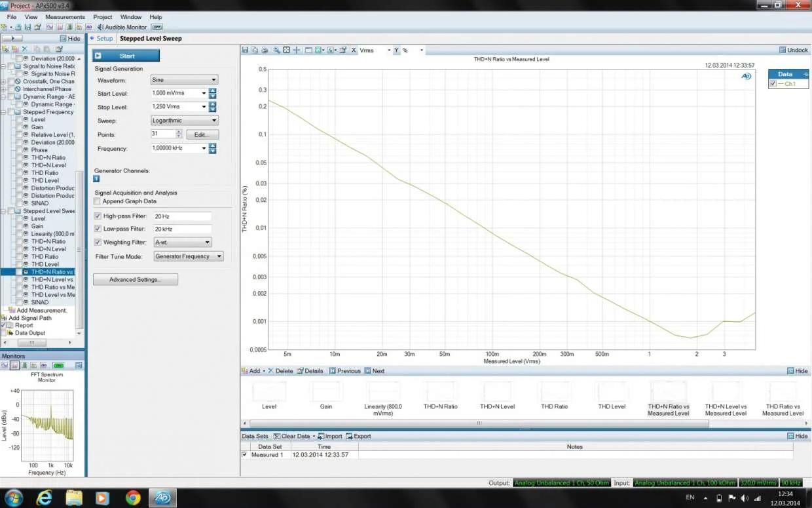Toggle the Append Graph Data checkbox
This screenshot has height=508, width=812.
coord(98,202)
